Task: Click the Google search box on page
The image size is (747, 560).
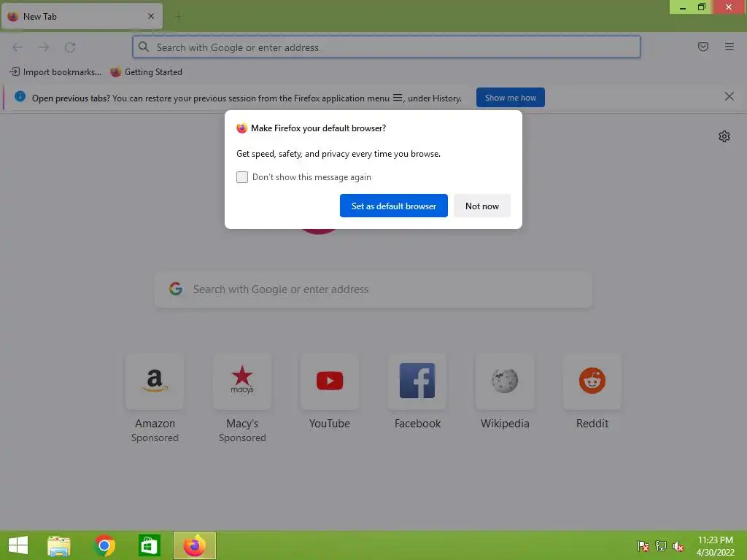Action: coord(373,289)
